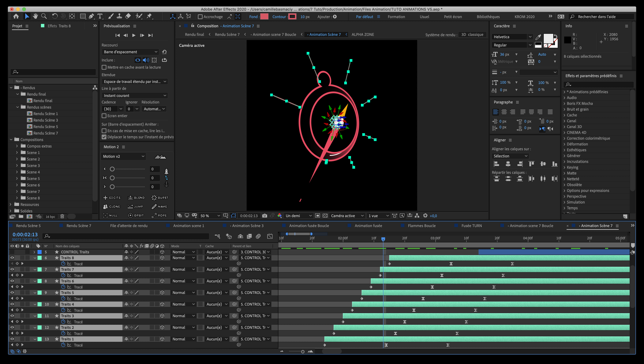Image resolution: width=644 pixels, height=364 pixels.
Task: Check Ecran entier checkbox
Action: pyautogui.click(x=104, y=116)
